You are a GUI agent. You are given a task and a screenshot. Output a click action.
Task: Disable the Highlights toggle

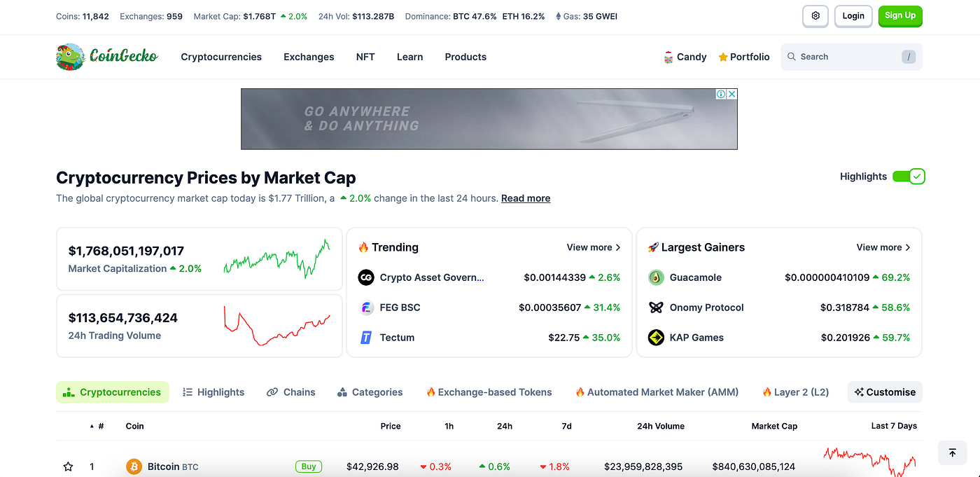(909, 177)
